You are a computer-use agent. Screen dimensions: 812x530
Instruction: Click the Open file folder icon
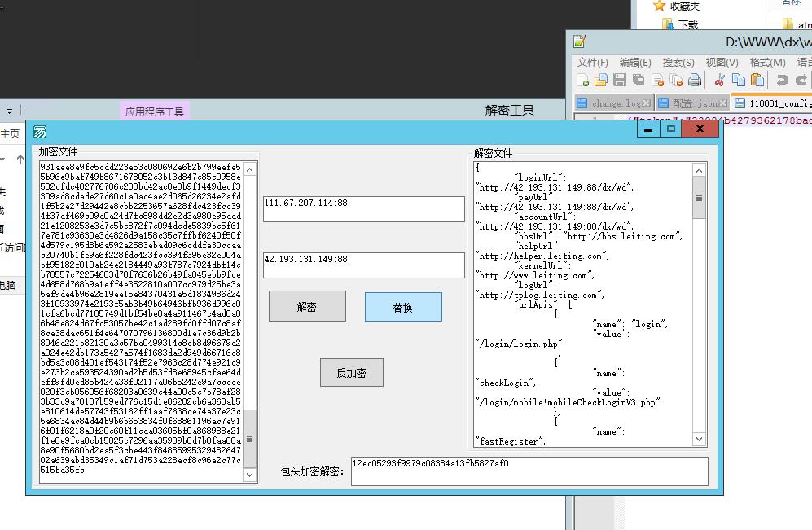601,80
